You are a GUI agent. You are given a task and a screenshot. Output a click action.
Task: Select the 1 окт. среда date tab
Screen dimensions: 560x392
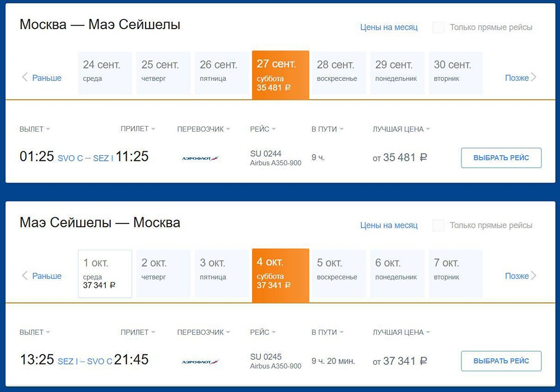click(x=105, y=273)
